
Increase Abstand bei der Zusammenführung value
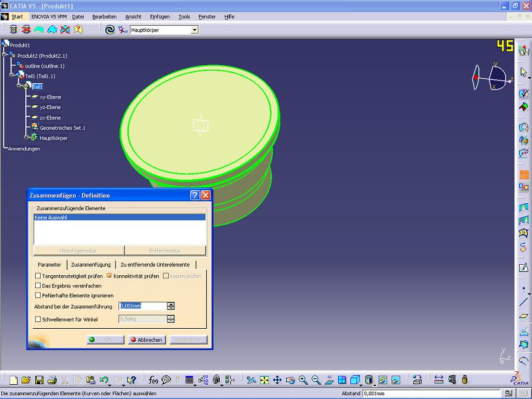point(171,304)
